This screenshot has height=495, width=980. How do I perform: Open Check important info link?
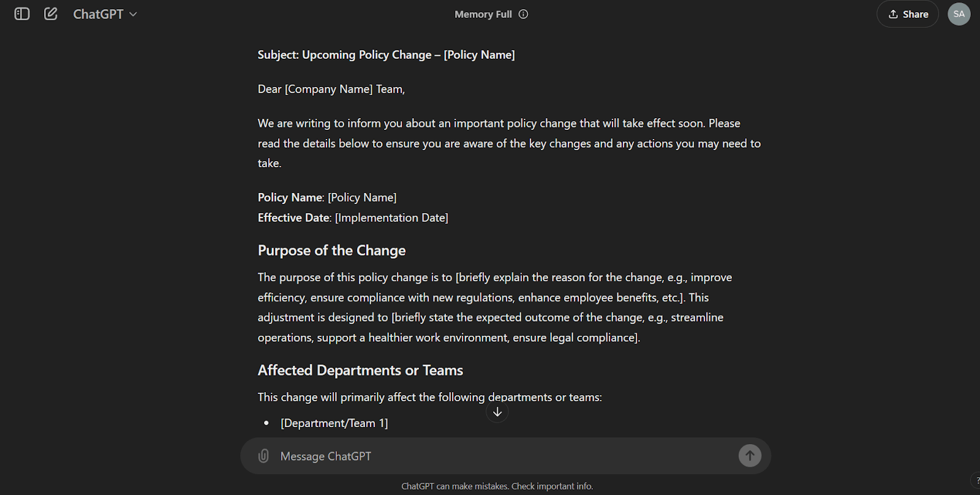pyautogui.click(x=551, y=486)
